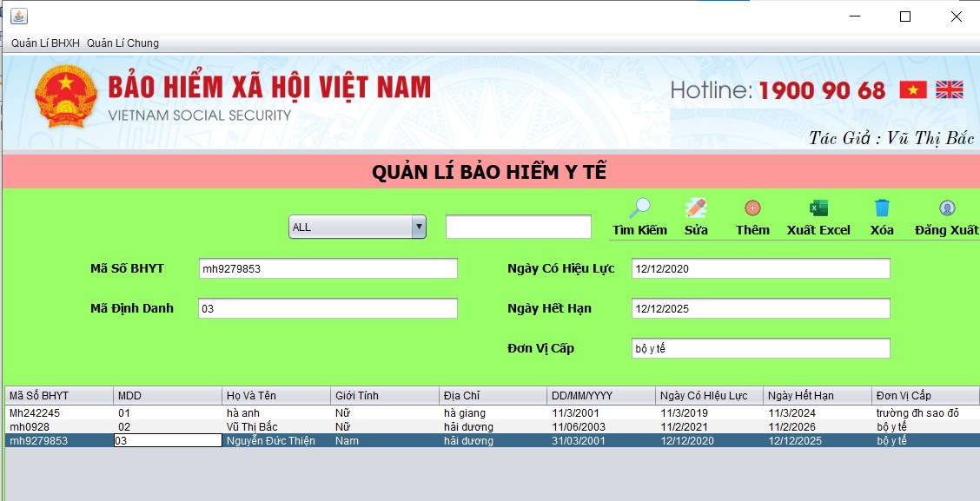Click the Giới Tính column header

tap(385, 395)
